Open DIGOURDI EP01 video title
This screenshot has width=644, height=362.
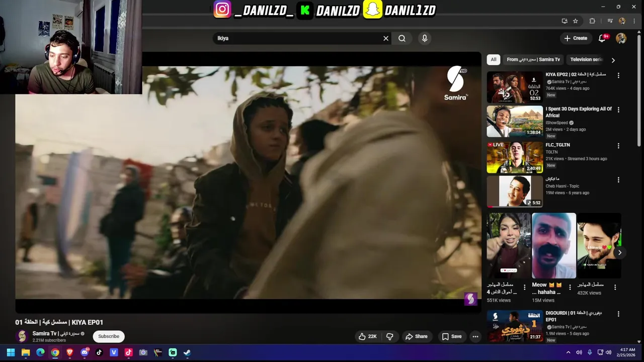[574, 316]
